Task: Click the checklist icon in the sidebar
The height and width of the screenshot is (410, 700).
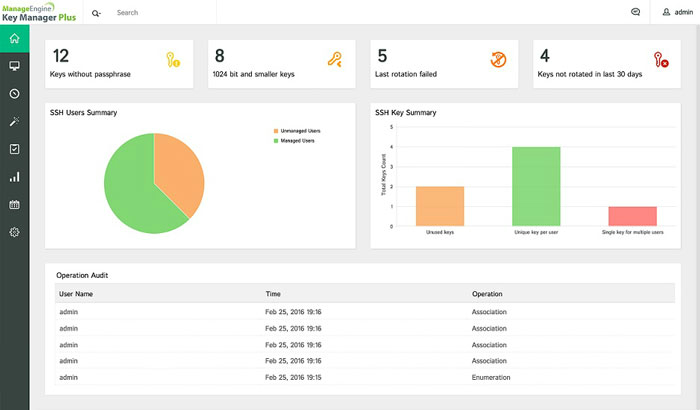Action: [x=14, y=149]
